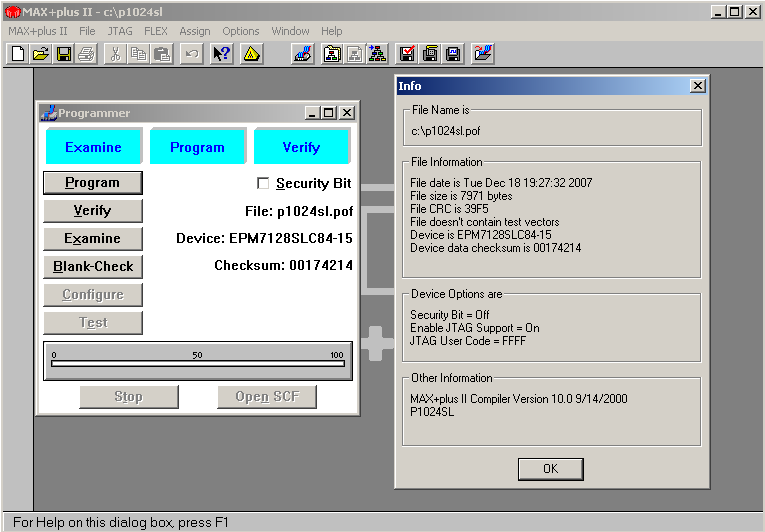The image size is (765, 532).
Task: Click the Open file folder icon
Action: [x=41, y=54]
